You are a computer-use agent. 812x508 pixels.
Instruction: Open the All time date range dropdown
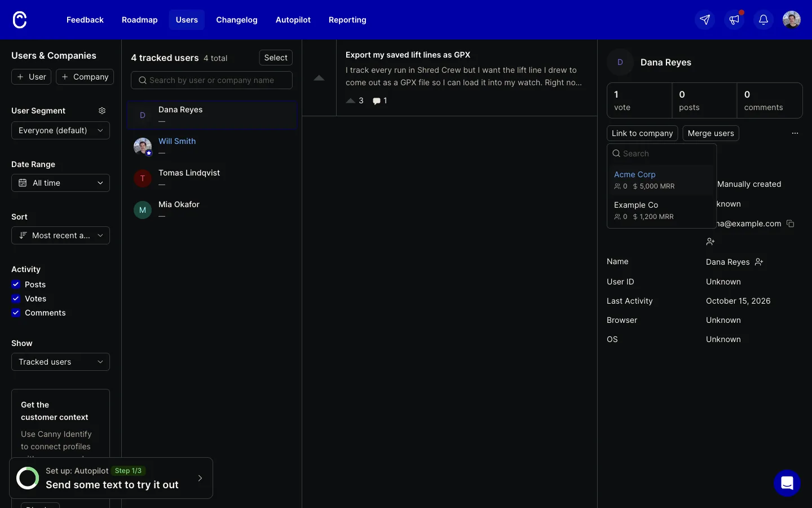point(60,183)
